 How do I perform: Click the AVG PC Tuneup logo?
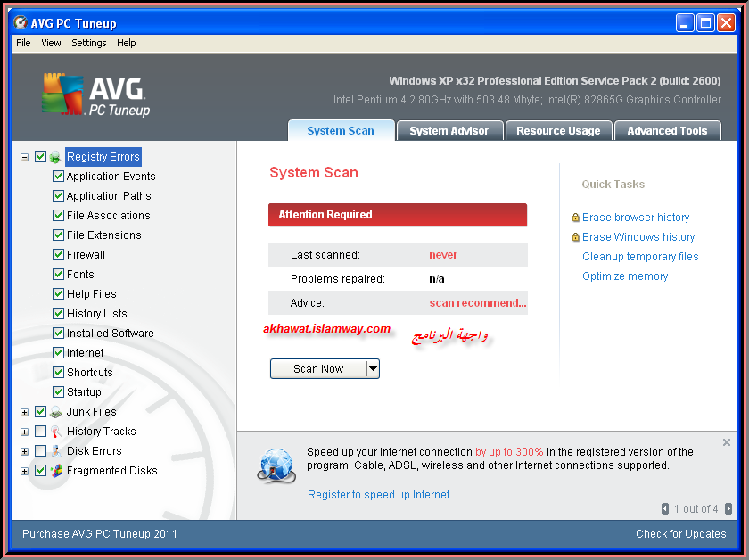click(95, 95)
